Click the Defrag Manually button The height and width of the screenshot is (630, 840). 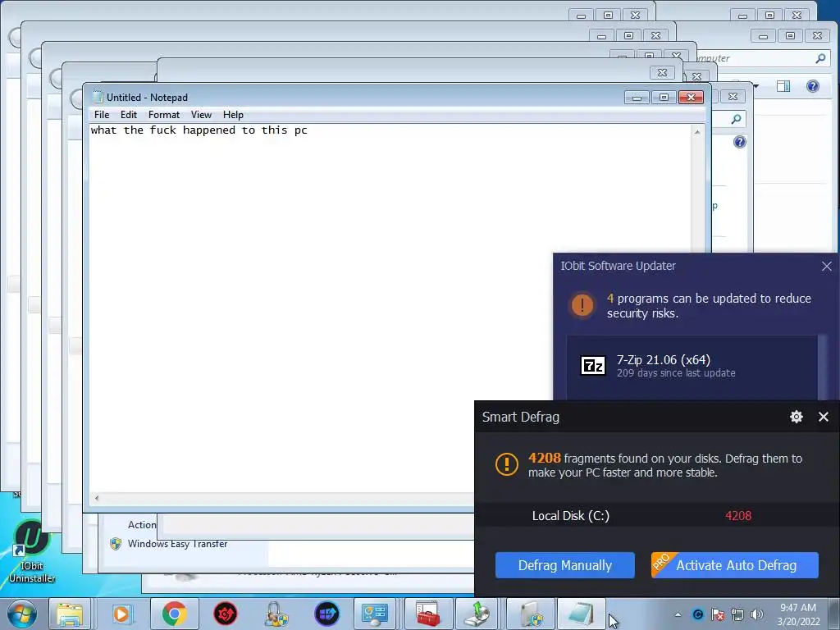564,565
